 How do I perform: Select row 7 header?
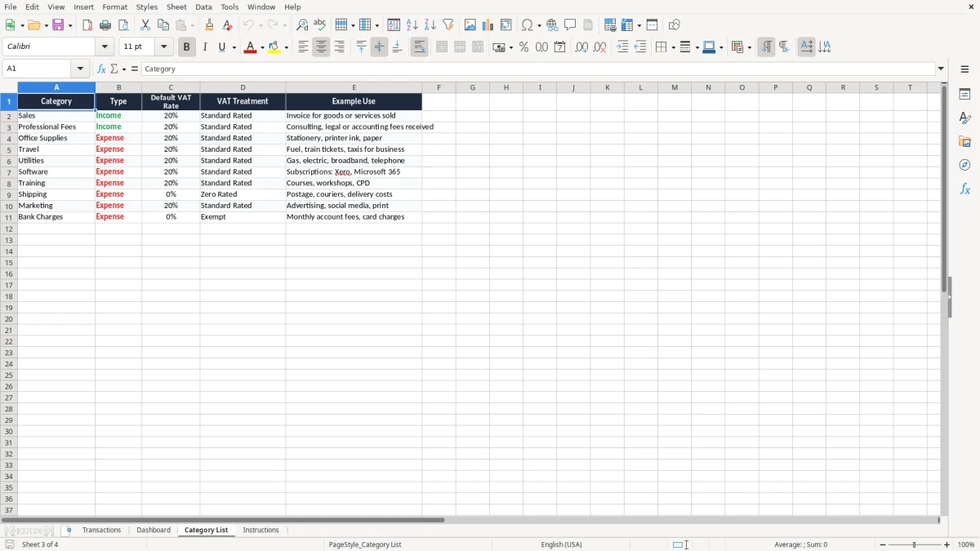8,172
